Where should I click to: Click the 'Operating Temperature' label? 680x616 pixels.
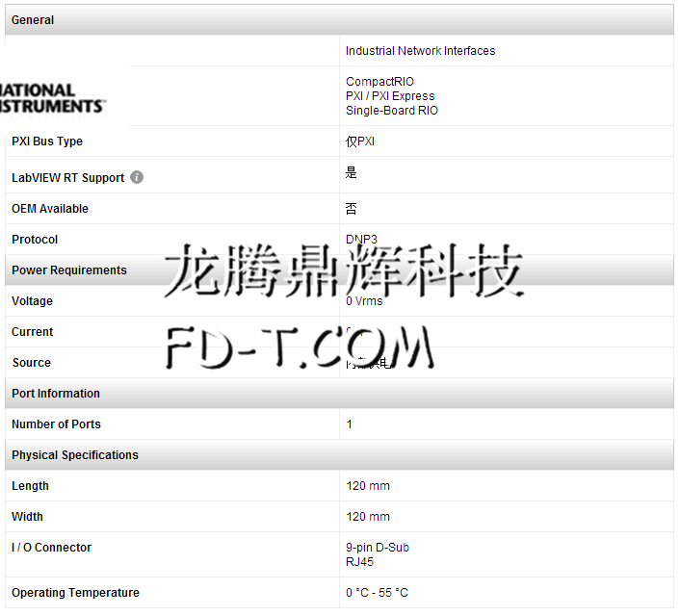[75, 593]
